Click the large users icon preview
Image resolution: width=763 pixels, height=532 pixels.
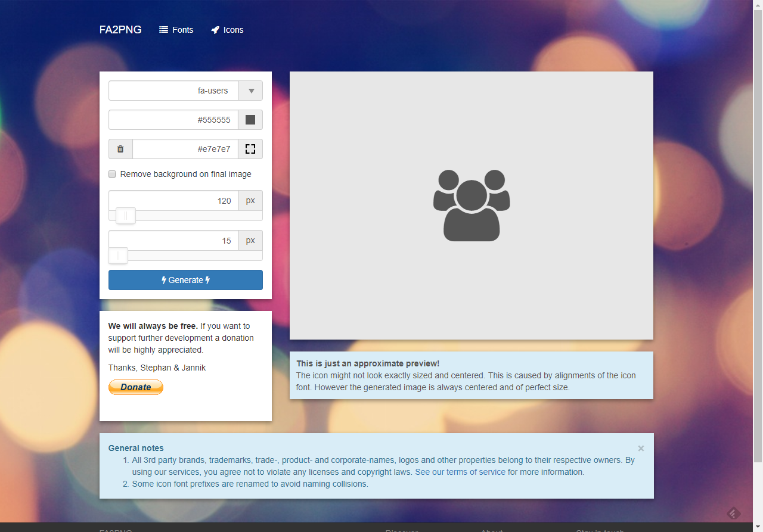(472, 206)
